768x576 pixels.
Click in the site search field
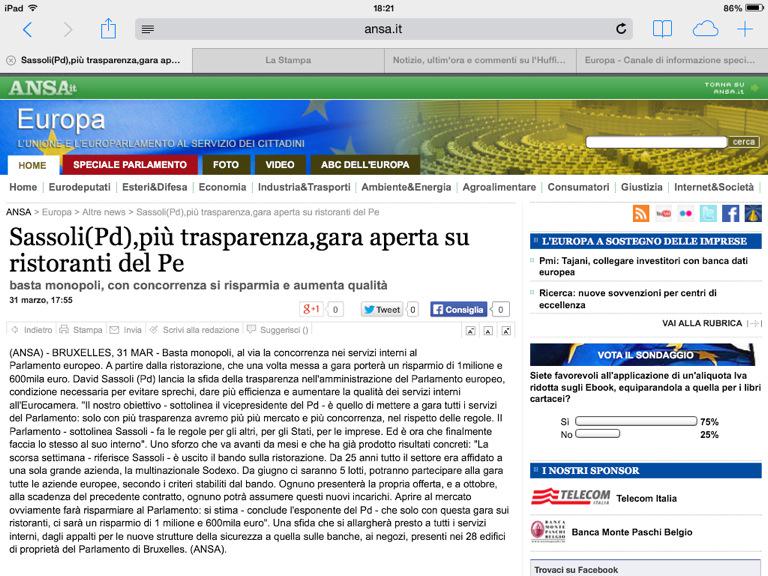pyautogui.click(x=656, y=142)
